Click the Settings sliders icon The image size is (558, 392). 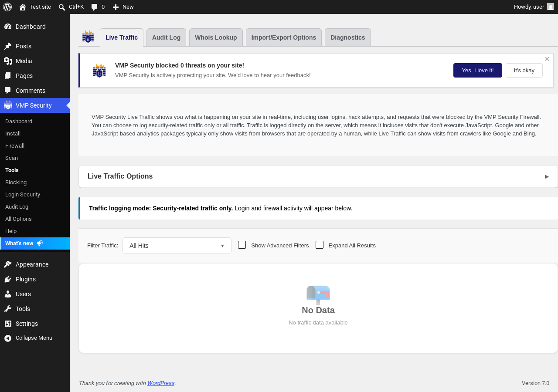(x=8, y=324)
